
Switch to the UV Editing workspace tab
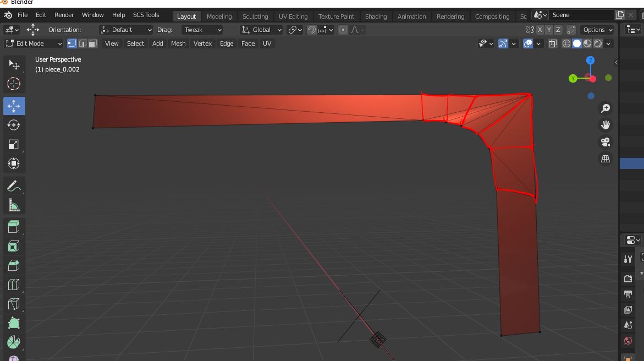(293, 17)
